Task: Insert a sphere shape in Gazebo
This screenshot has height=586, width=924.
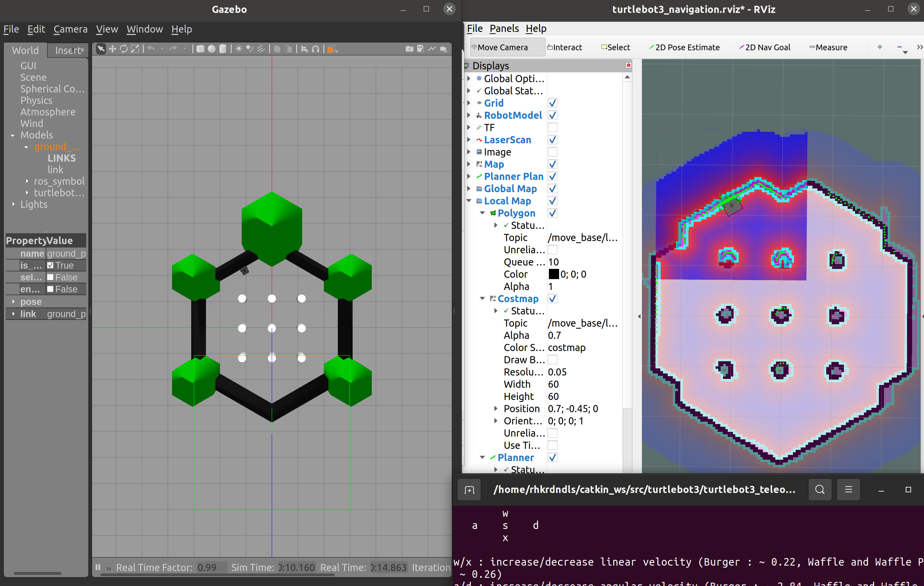Action: [x=211, y=49]
